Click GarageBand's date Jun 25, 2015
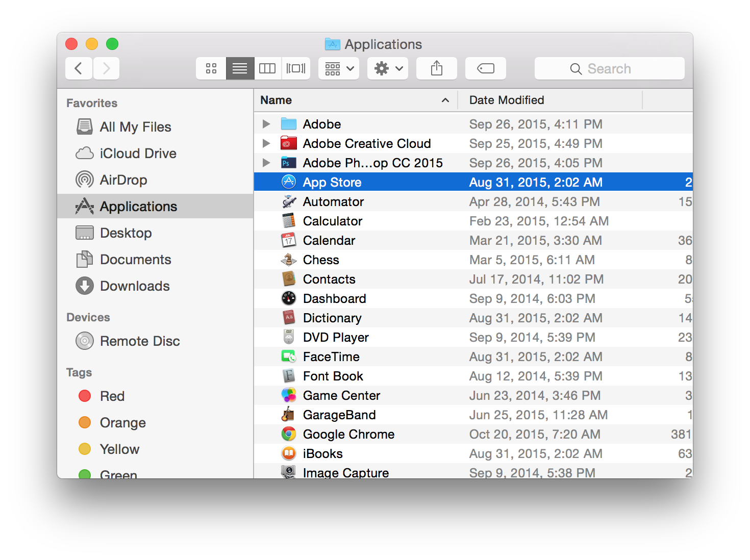 [538, 415]
